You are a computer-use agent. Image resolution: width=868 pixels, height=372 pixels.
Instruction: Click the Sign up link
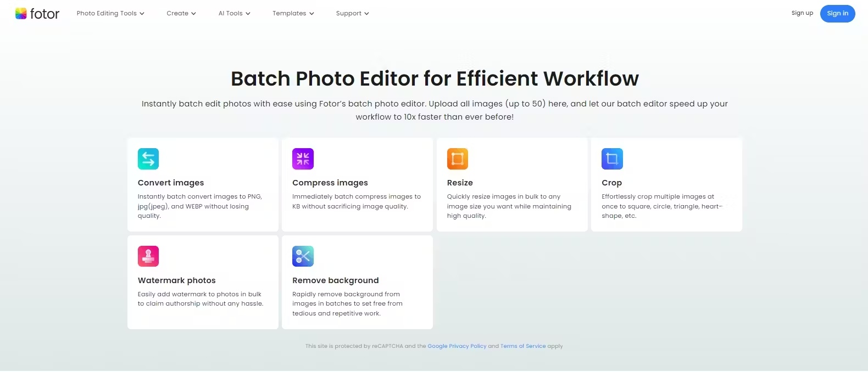point(802,13)
